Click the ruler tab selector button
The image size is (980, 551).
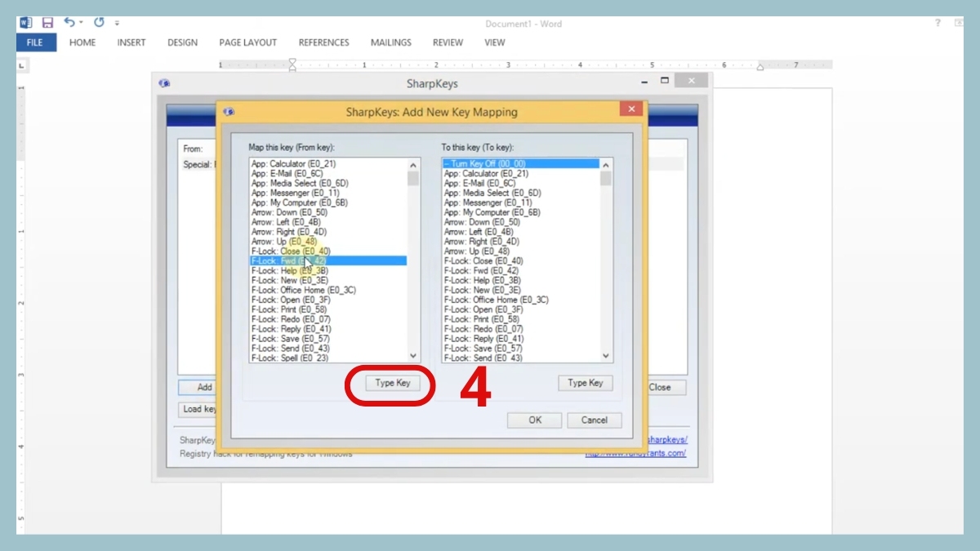[21, 64]
